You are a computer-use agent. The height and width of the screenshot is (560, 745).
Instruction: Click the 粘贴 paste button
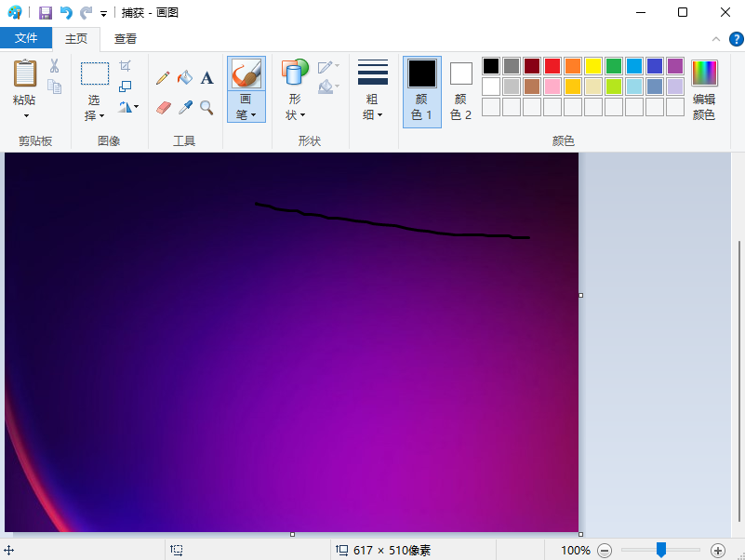point(24,84)
